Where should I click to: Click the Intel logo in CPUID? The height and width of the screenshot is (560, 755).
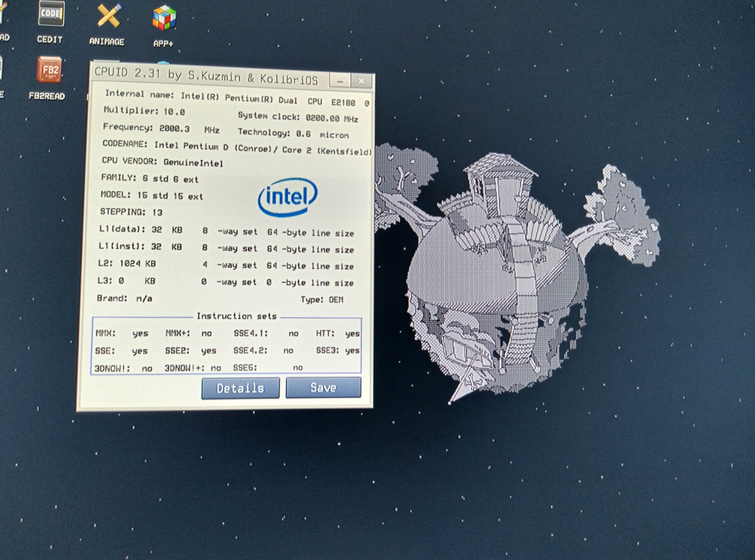point(288,197)
